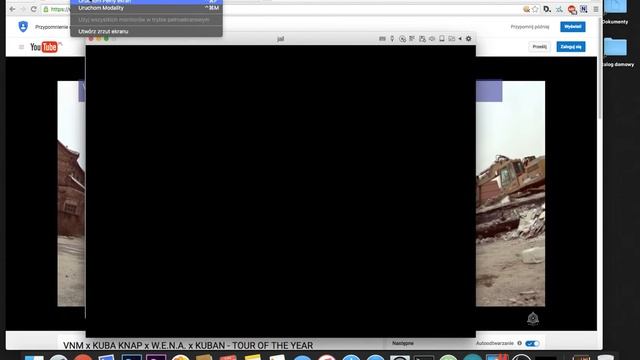Image resolution: width=640 pixels, height=360 pixels.
Task: Click the 'D.' browser extension icon
Action: tap(547, 9)
